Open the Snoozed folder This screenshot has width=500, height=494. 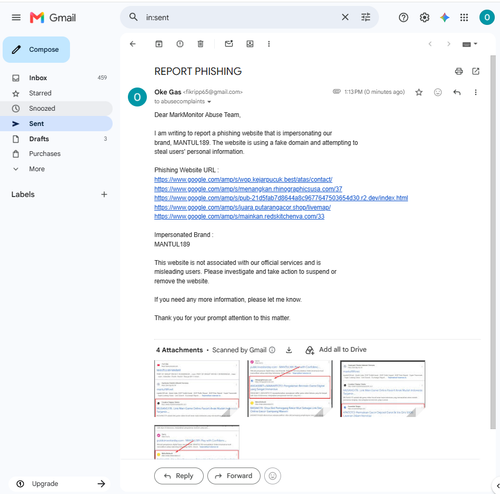(x=56, y=108)
